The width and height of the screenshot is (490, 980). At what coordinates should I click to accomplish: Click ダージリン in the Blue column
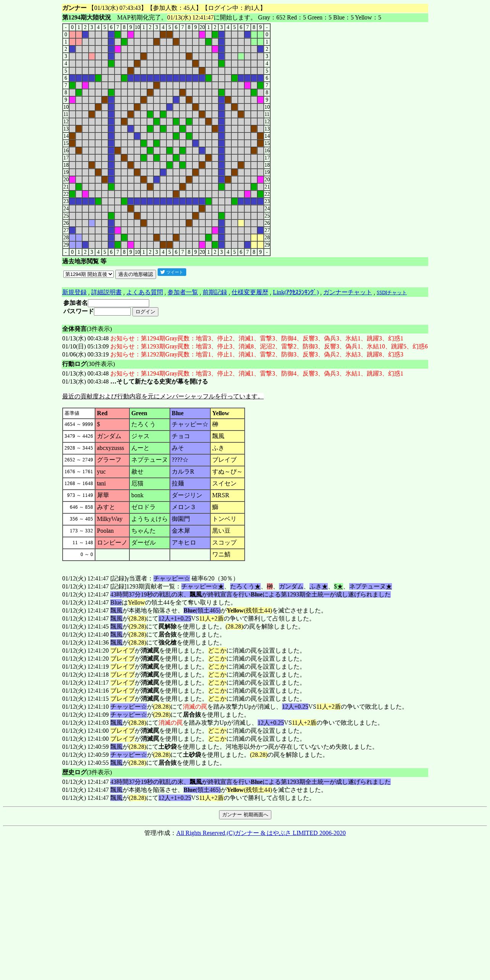point(190,495)
